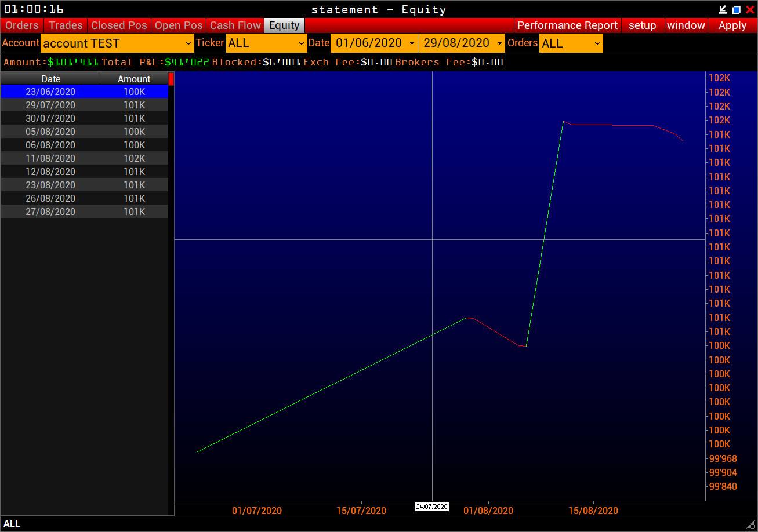
Task: Click the blue restore window icon
Action: coord(736,9)
